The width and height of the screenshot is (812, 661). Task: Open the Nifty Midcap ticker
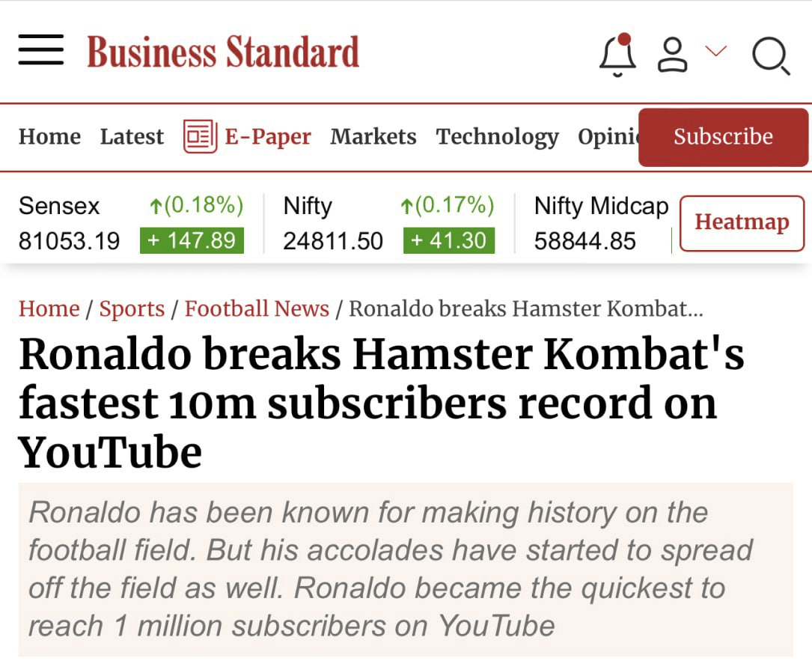coord(601,222)
